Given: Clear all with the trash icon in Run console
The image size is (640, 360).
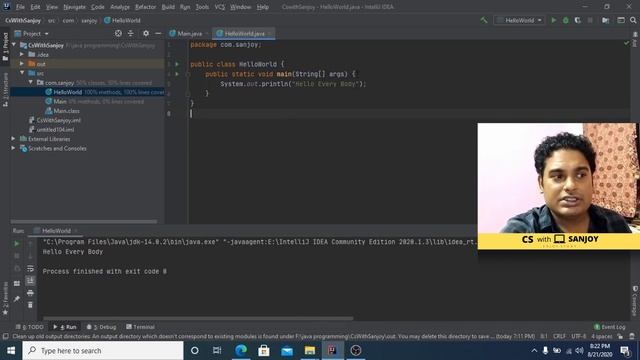Looking at the screenshot, I should pos(30,305).
